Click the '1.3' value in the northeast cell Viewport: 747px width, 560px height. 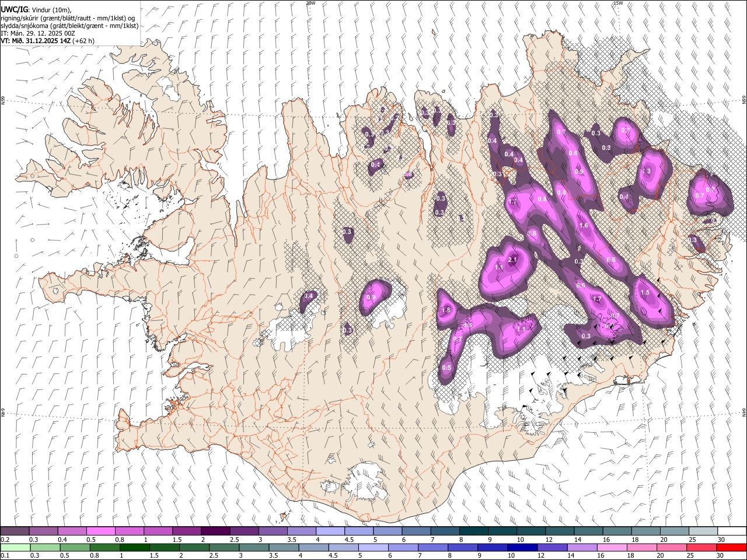(646, 171)
